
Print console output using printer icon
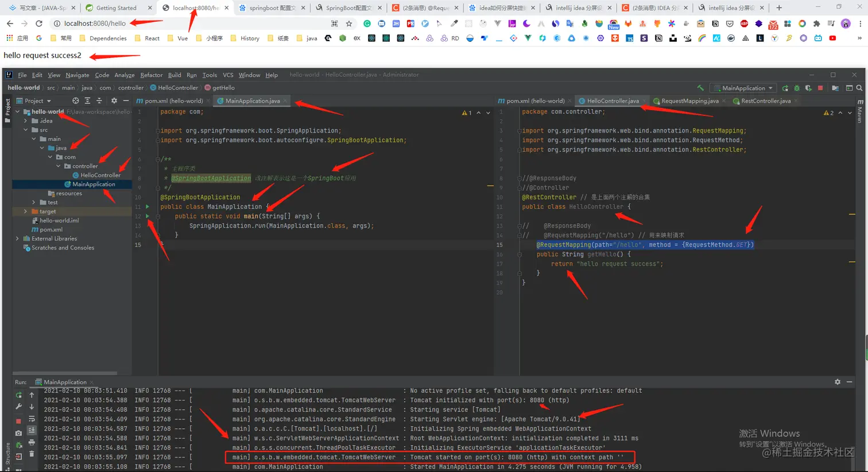pos(32,442)
